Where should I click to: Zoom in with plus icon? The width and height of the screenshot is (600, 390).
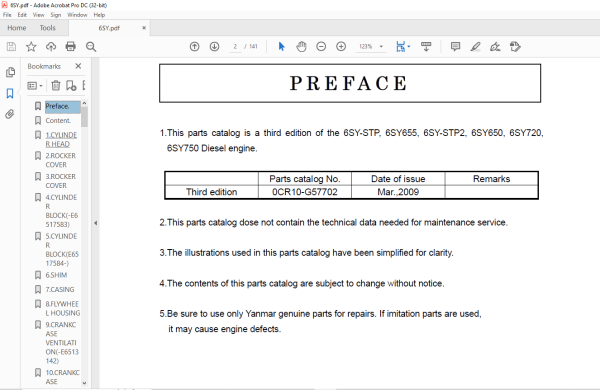click(341, 47)
